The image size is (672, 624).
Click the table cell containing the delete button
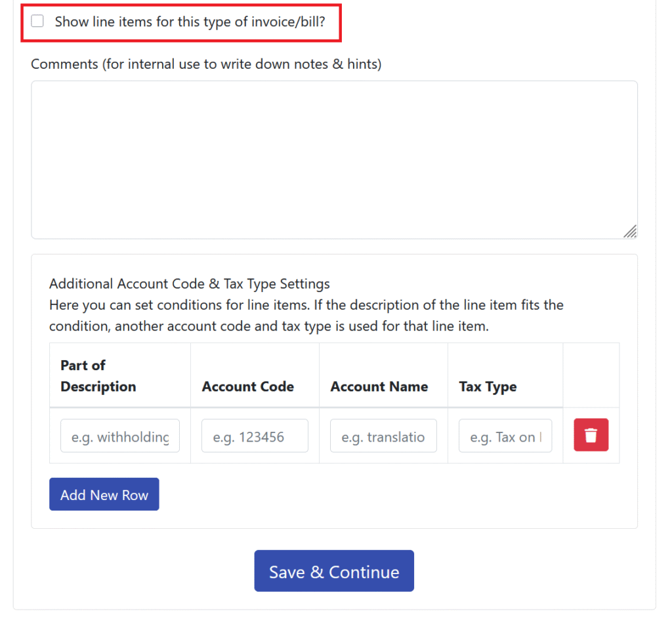[x=591, y=436]
